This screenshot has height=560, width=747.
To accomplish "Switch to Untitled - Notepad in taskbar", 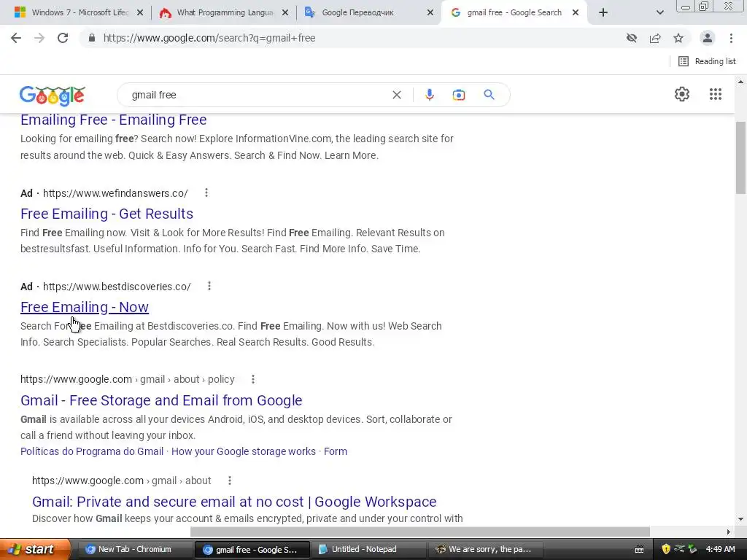I will [x=368, y=550].
